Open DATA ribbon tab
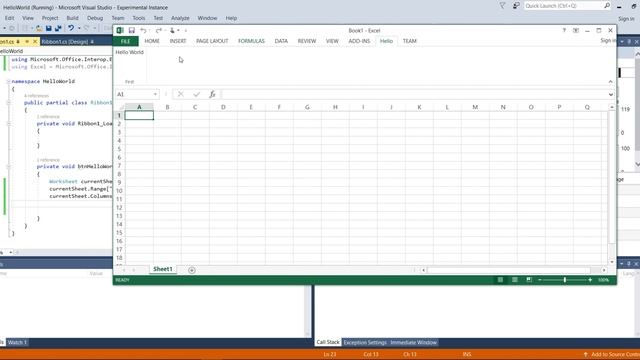The image size is (640, 360). point(281,41)
